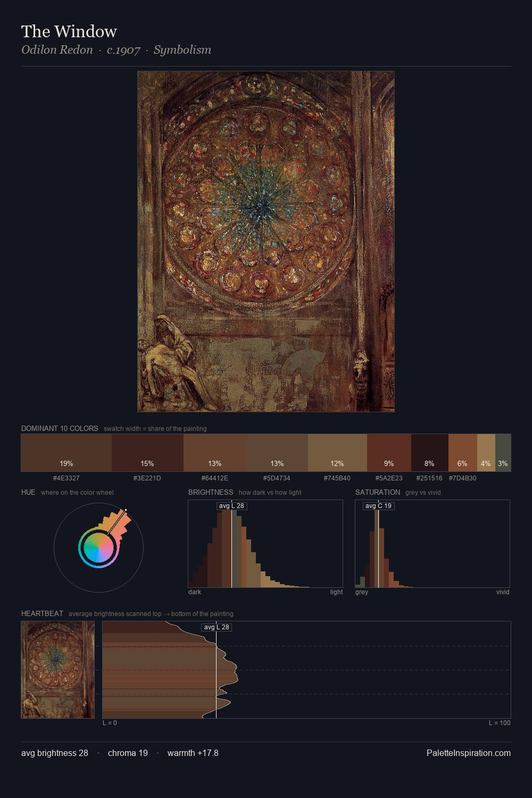This screenshot has width=532, height=798.
Task: Click the 19% swatch colored #4E3327
Action: tap(66, 453)
